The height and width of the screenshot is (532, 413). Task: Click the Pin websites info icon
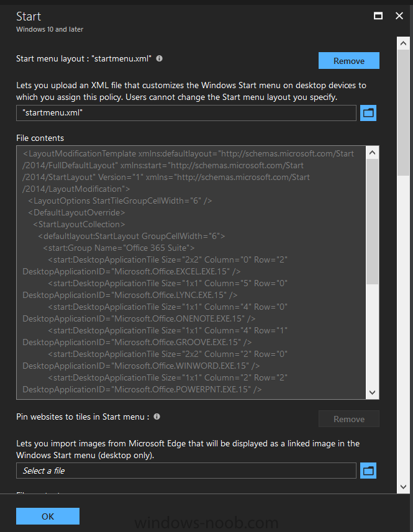tap(157, 417)
